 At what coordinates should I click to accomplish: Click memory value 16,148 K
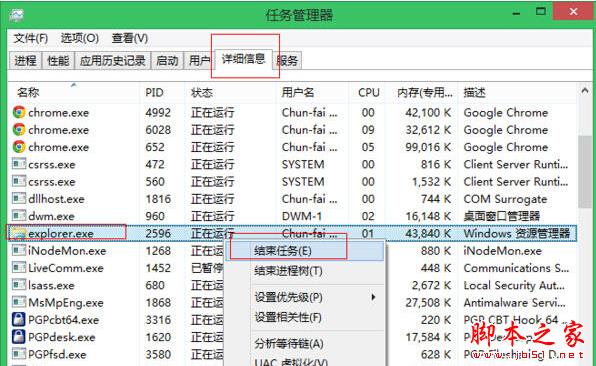coord(428,216)
